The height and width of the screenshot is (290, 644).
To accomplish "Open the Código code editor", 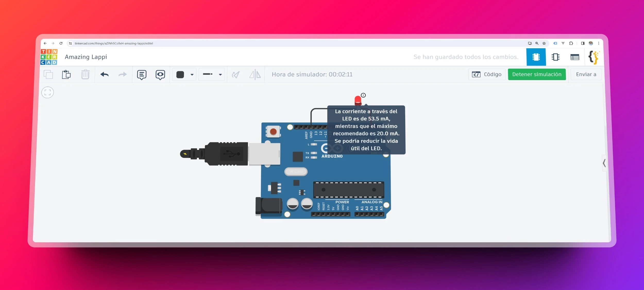I will click(487, 74).
